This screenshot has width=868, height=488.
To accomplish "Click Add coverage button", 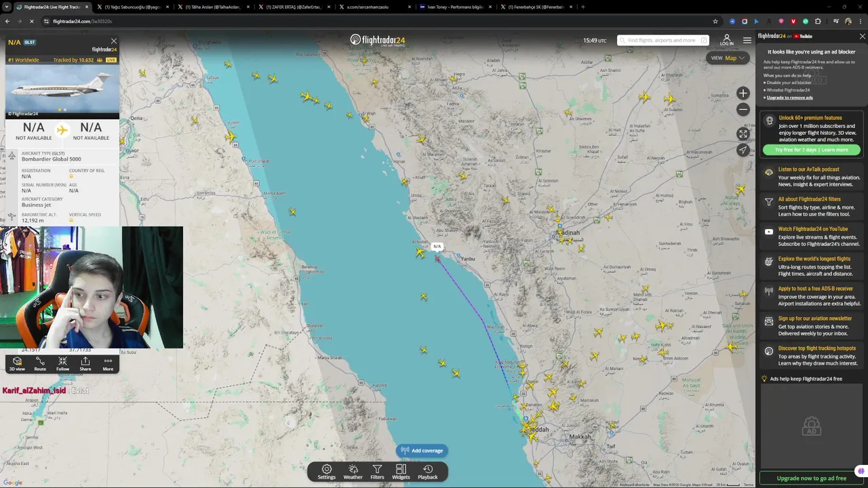I will (x=422, y=451).
